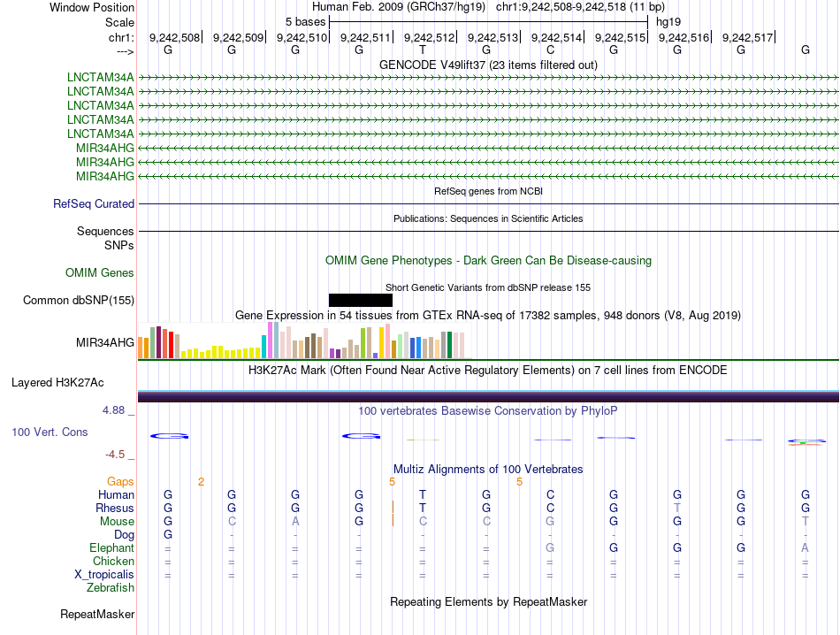Open the 'RefSeq genes from NCBI' title

(488, 191)
